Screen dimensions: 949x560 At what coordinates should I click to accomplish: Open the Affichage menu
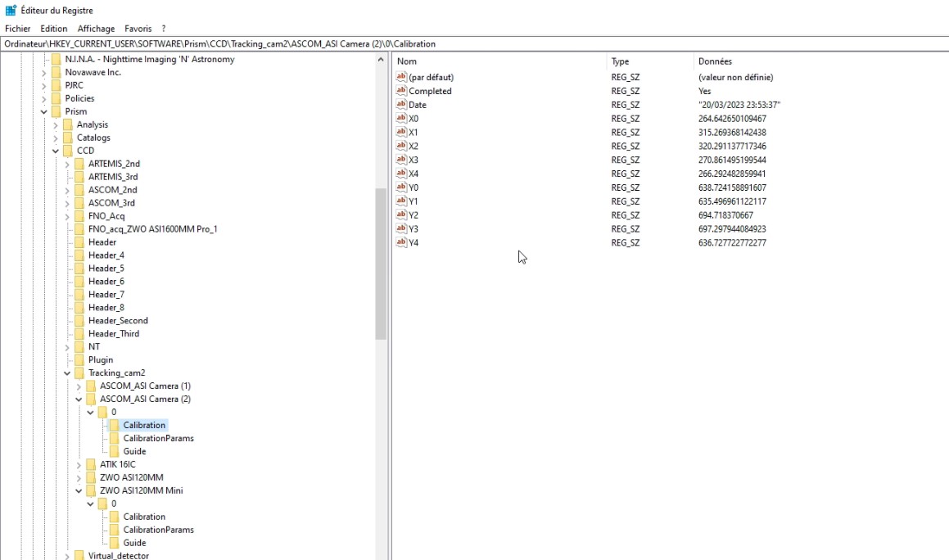97,29
